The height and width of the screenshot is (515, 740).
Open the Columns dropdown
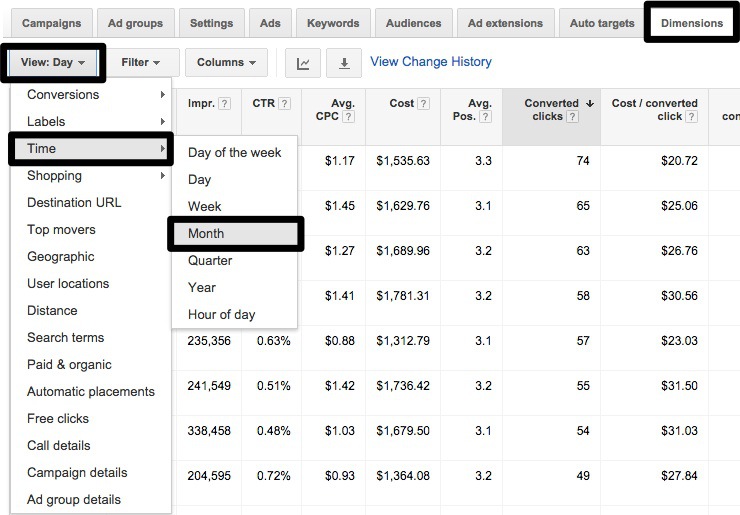click(226, 62)
